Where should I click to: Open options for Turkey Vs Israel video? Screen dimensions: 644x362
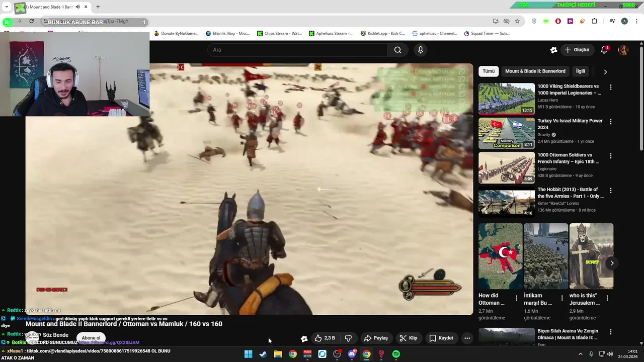611,122
